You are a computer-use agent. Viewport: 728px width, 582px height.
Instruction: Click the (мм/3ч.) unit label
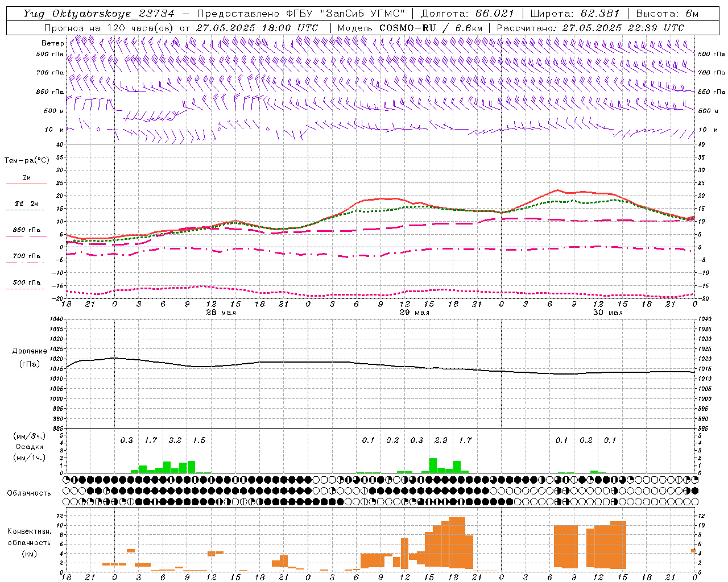tap(29, 436)
